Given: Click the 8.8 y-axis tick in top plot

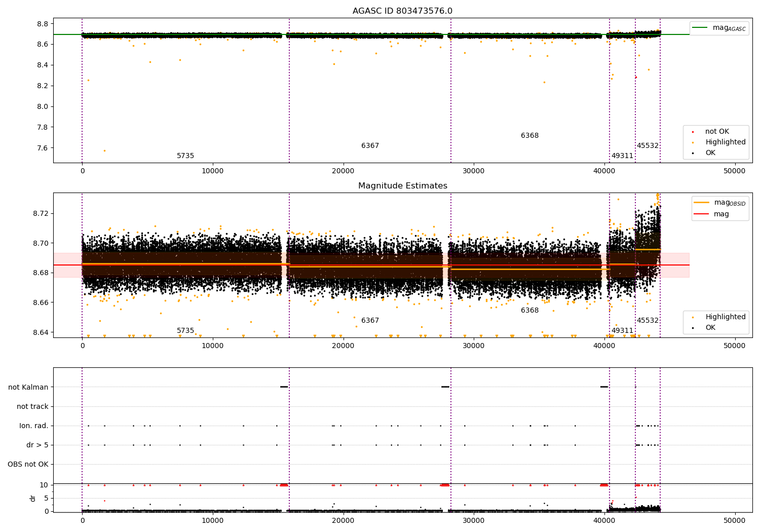Looking at the screenshot, I should tap(43, 24).
